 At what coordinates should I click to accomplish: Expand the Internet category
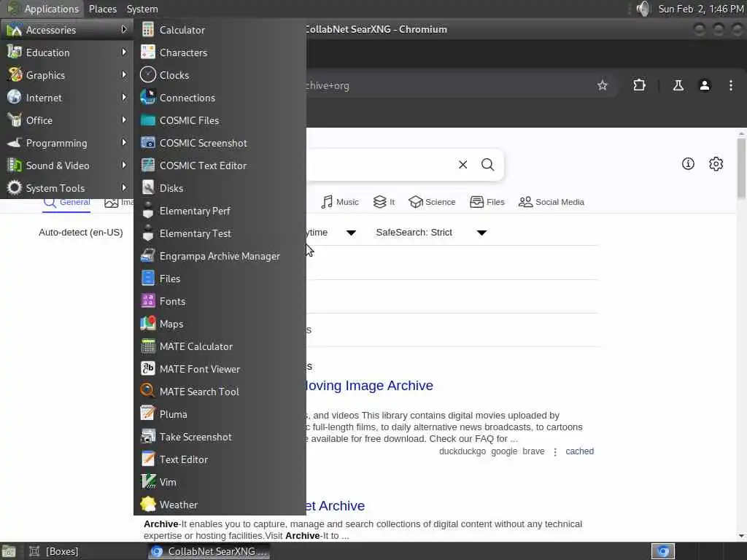(x=66, y=98)
